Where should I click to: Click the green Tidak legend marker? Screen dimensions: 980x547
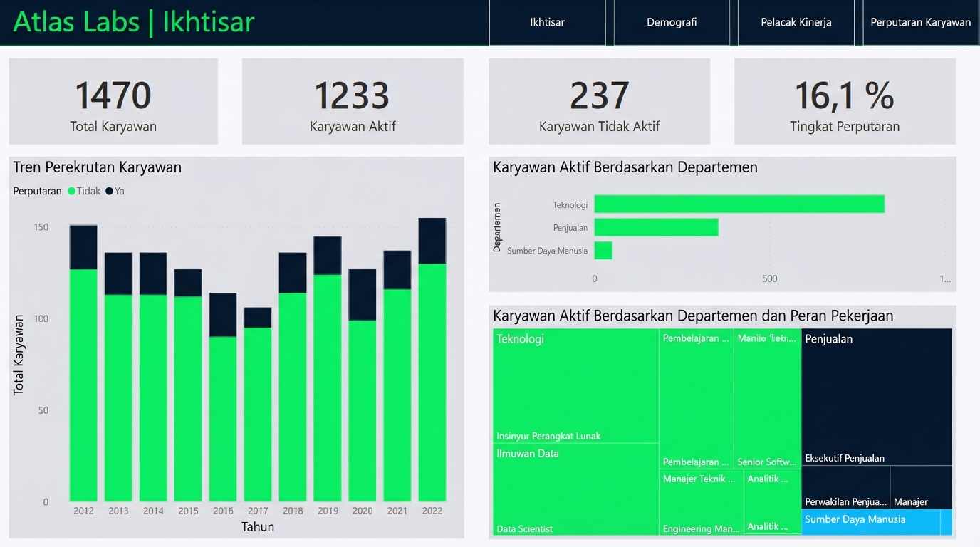[72, 192]
